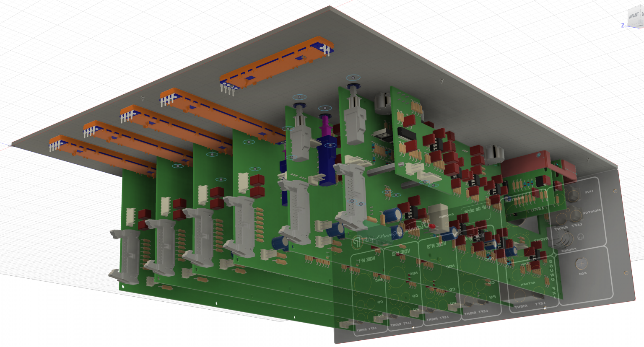Select the black DIP chip on the angled board

pos(405,134)
